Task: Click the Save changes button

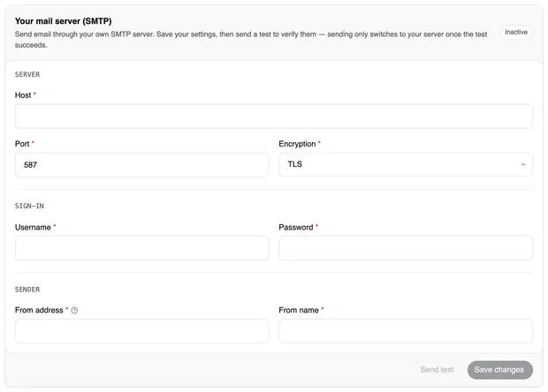Action: pos(499,370)
